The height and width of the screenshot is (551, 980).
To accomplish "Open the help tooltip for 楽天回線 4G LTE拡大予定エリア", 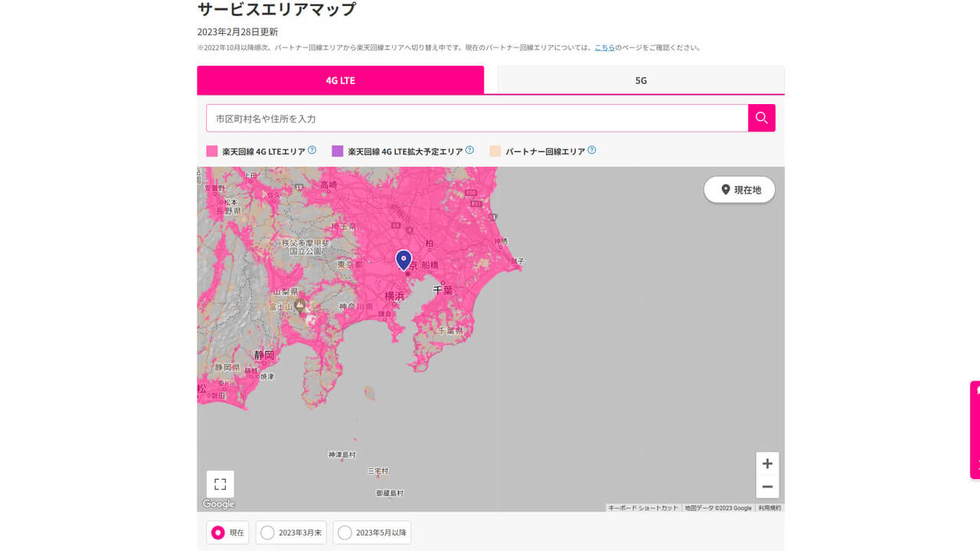I will (x=469, y=150).
